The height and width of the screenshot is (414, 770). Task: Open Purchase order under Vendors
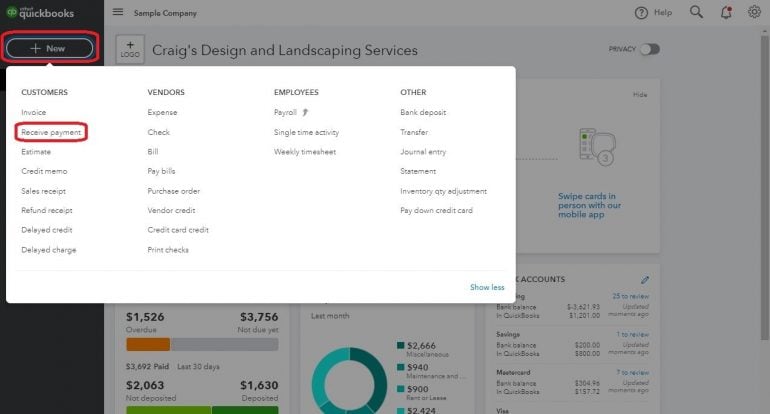tap(173, 191)
